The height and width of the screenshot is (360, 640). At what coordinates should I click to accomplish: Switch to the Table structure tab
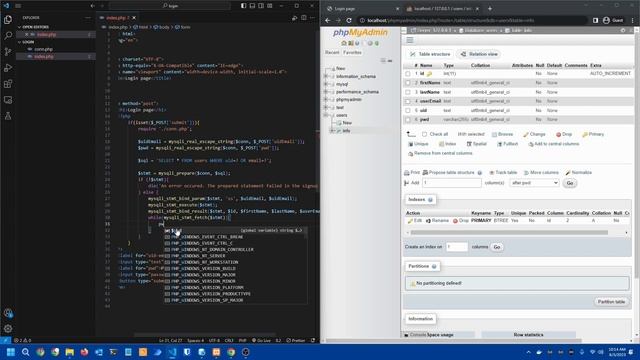pos(431,54)
